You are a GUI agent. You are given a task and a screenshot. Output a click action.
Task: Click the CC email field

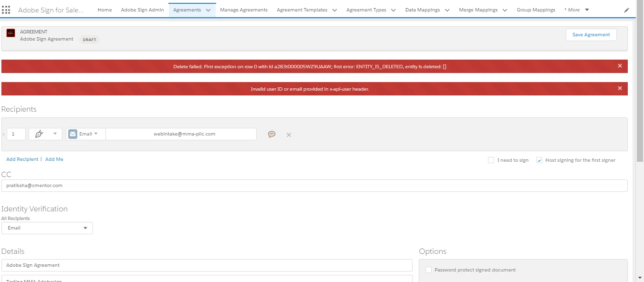pyautogui.click(x=314, y=186)
